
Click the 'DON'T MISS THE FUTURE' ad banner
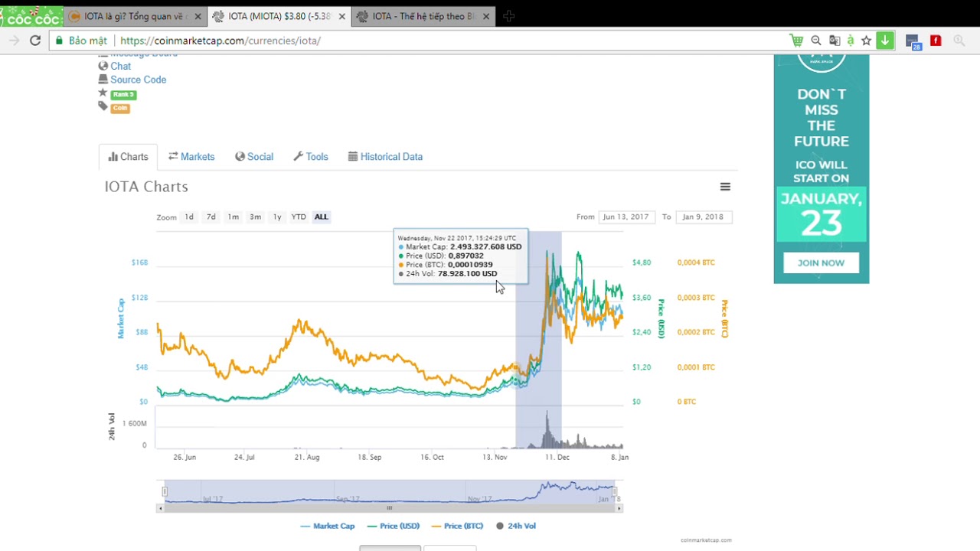(x=821, y=168)
